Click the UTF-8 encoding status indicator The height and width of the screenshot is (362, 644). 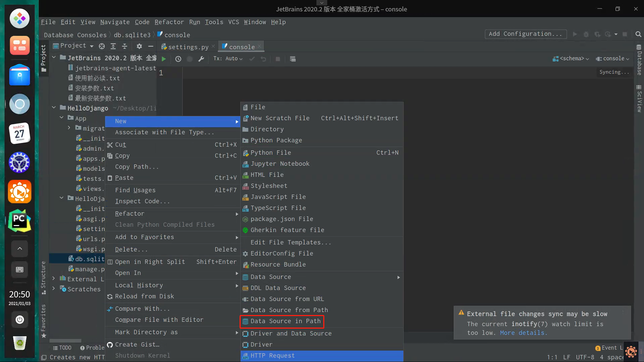(x=585, y=357)
